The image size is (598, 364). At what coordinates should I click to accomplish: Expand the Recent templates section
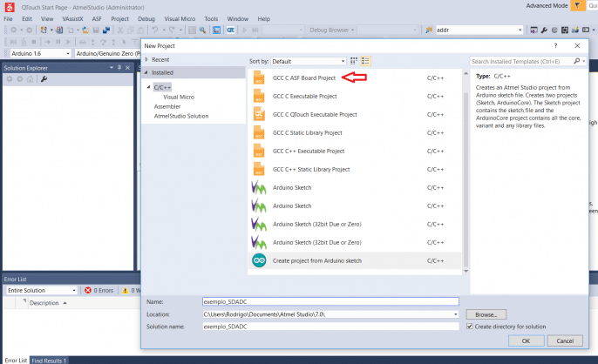click(x=146, y=60)
